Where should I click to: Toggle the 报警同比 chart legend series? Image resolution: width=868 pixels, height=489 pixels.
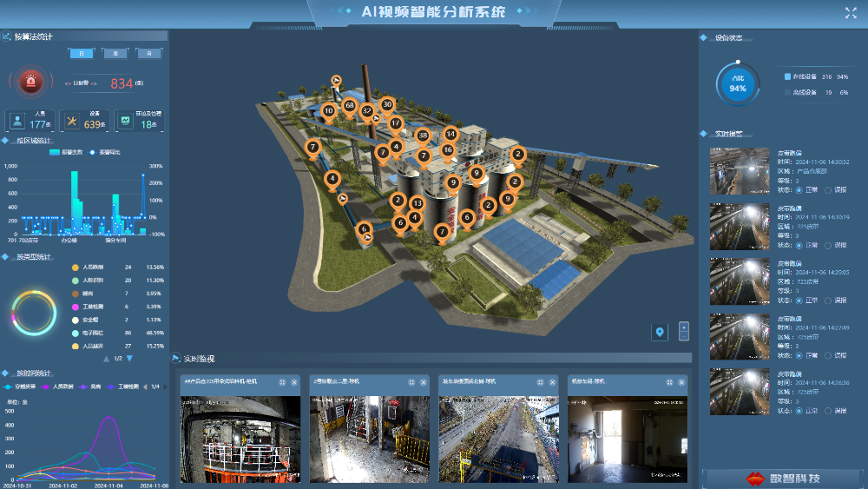(105, 152)
